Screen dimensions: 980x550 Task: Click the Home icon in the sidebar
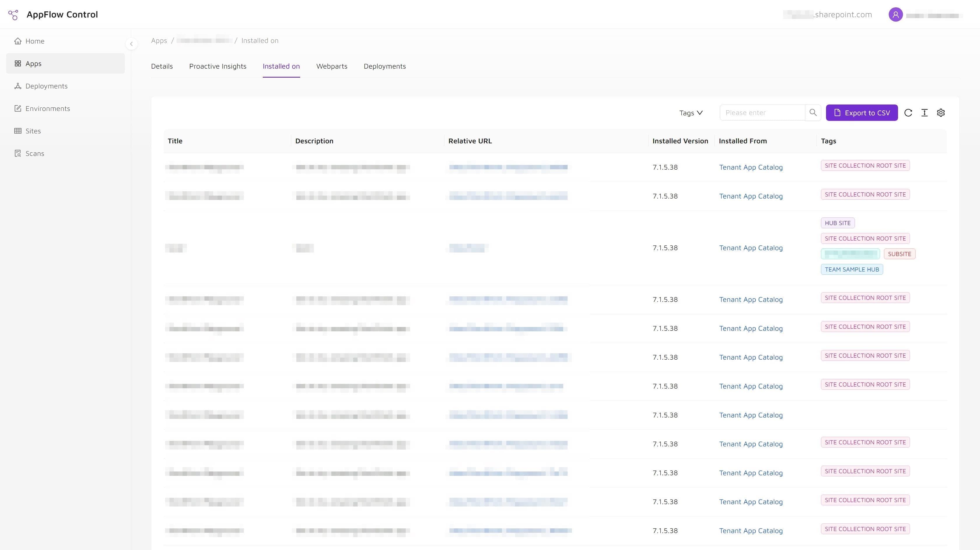tap(17, 41)
